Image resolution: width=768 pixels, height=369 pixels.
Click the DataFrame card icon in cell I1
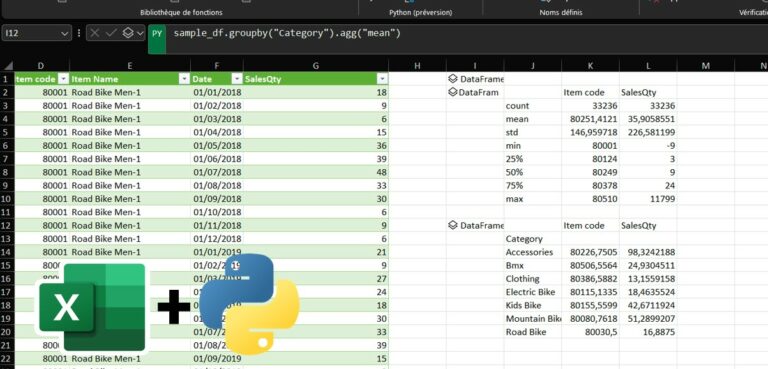click(453, 79)
